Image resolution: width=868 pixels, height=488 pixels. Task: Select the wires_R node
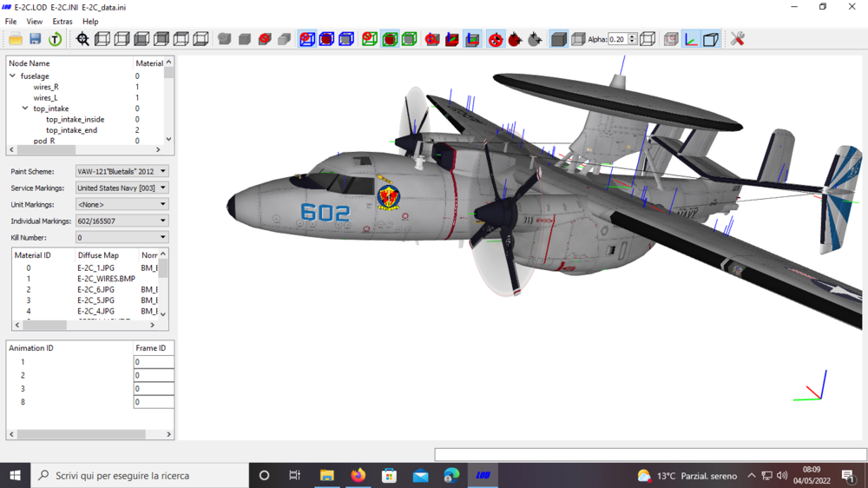click(x=46, y=87)
